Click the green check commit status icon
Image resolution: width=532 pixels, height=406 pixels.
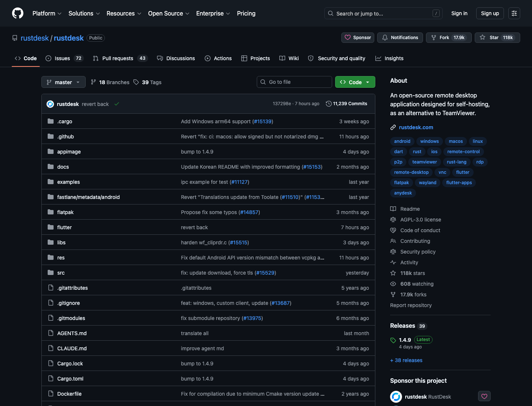click(117, 104)
